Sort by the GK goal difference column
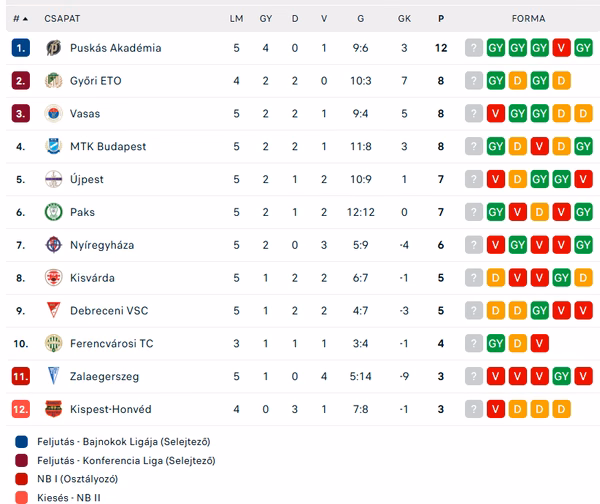This screenshot has height=504, width=600. point(404,18)
